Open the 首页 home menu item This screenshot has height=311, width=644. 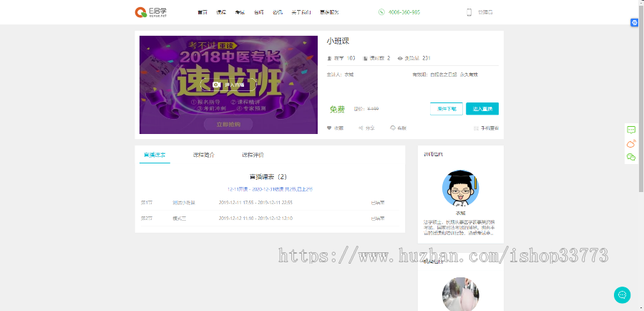[x=202, y=12]
